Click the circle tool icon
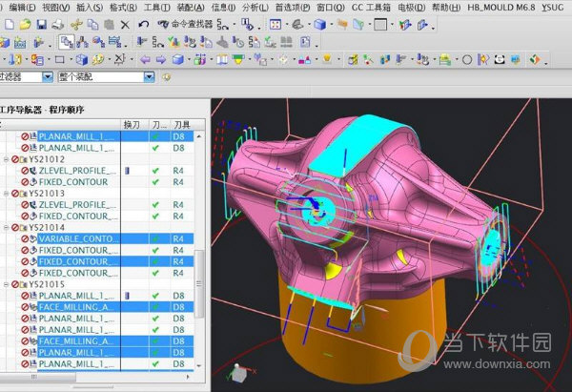The height and width of the screenshot is (392, 572). [467, 59]
